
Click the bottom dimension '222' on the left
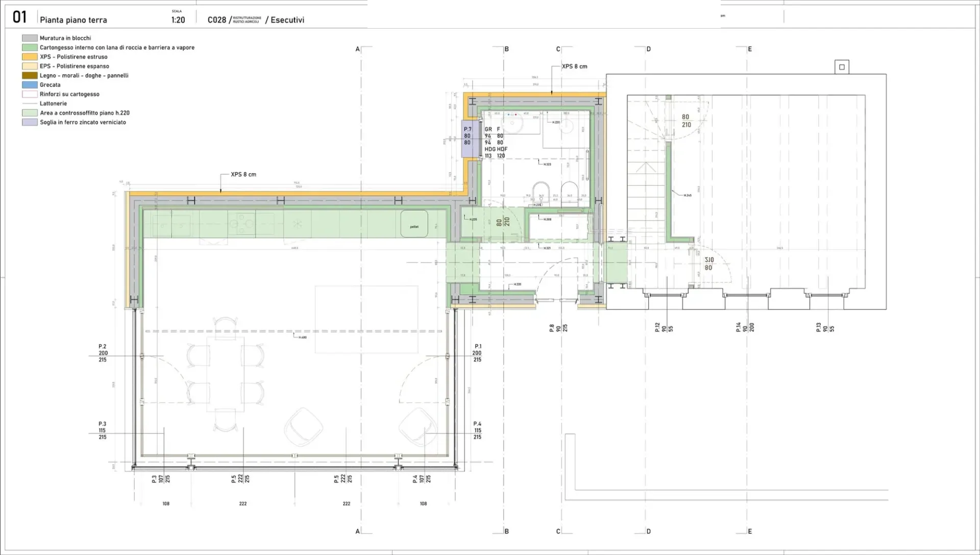point(243,504)
